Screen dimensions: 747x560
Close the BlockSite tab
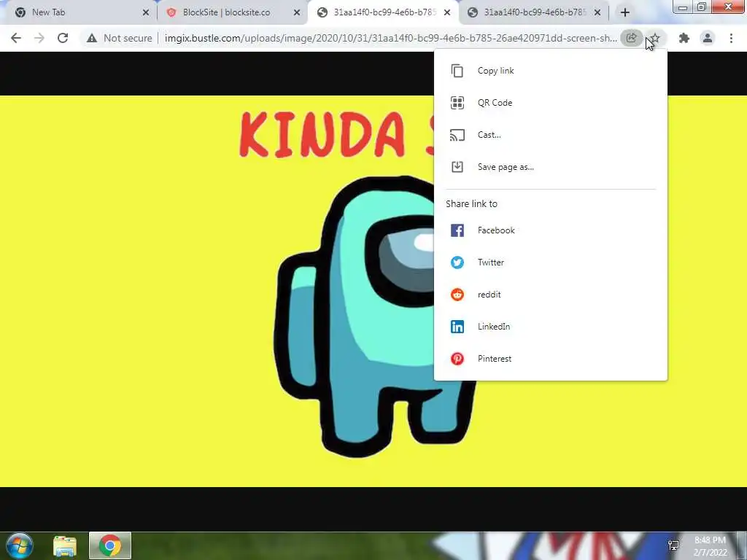(x=297, y=12)
